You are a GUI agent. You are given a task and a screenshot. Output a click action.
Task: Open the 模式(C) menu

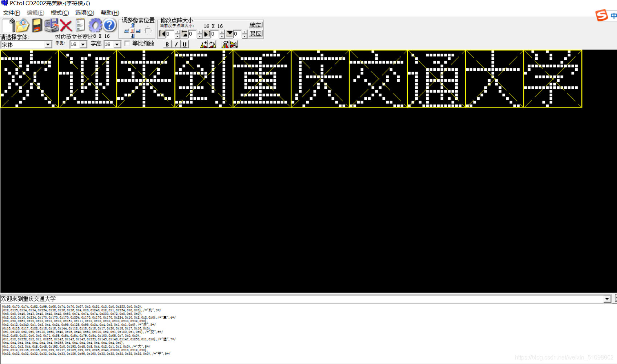click(x=60, y=13)
